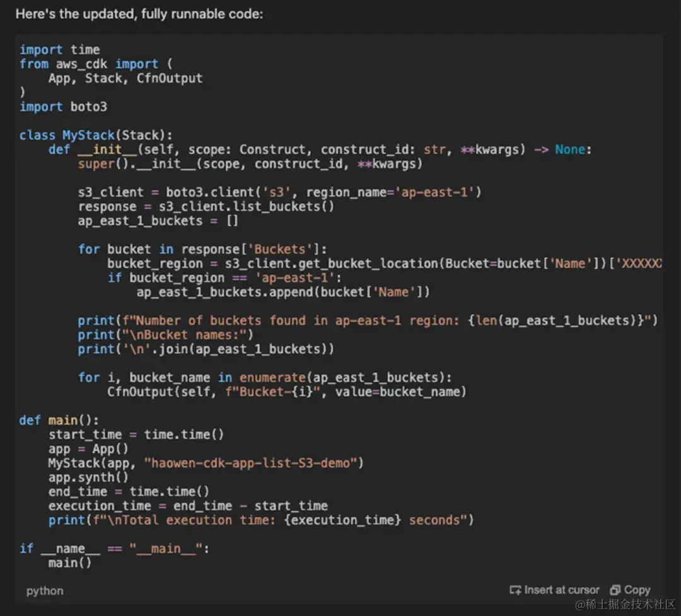The height and width of the screenshot is (616, 681).
Task: Click the 'Number of buckets found' print line
Action: point(368,320)
